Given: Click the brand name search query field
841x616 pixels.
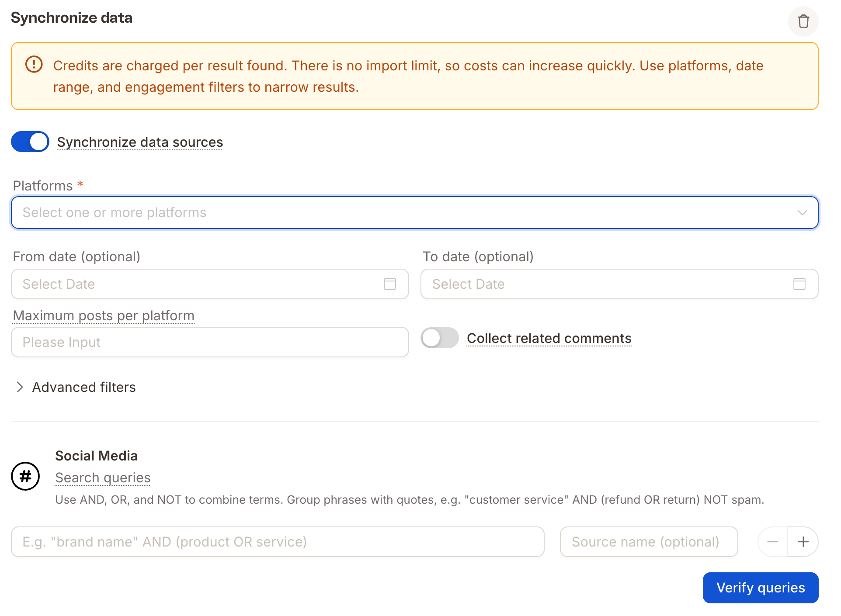Looking at the screenshot, I should tap(278, 542).
